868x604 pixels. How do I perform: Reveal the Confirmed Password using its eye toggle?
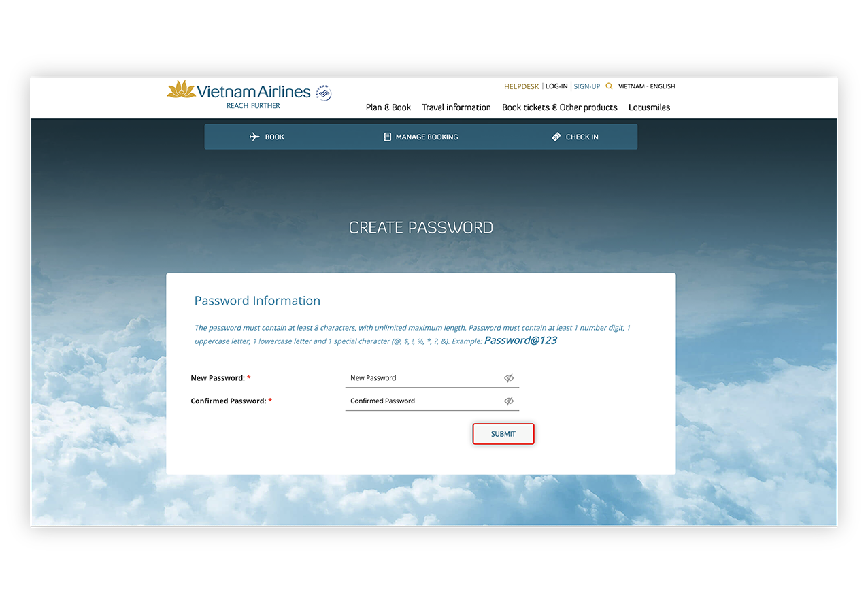click(x=508, y=401)
